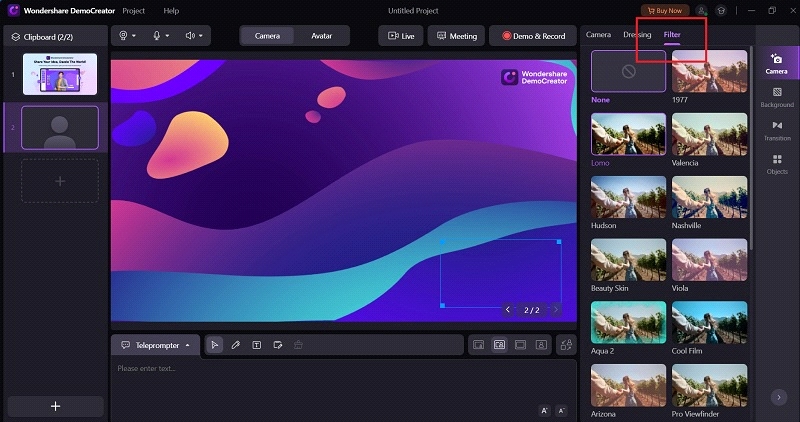Click the user account icon
The image size is (800, 422).
pos(702,11)
